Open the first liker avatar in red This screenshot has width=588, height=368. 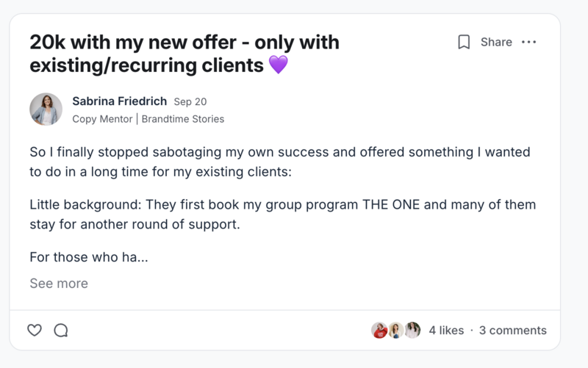[x=379, y=331]
